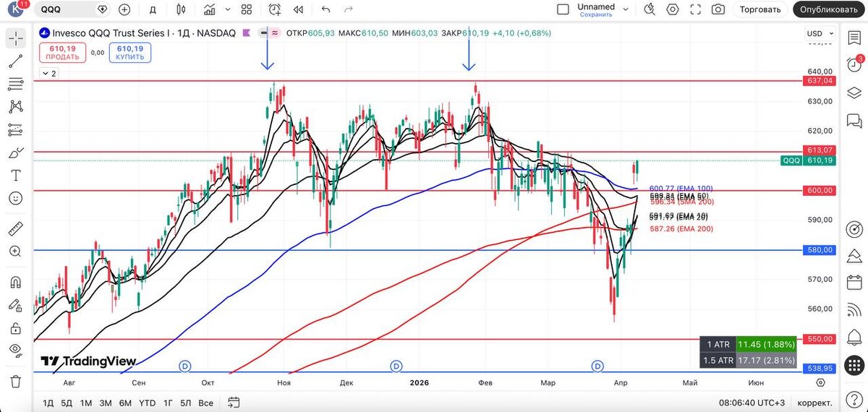The image size is (868, 412).
Task: Click the purple flag next to NASDAQ
Action: [247, 33]
